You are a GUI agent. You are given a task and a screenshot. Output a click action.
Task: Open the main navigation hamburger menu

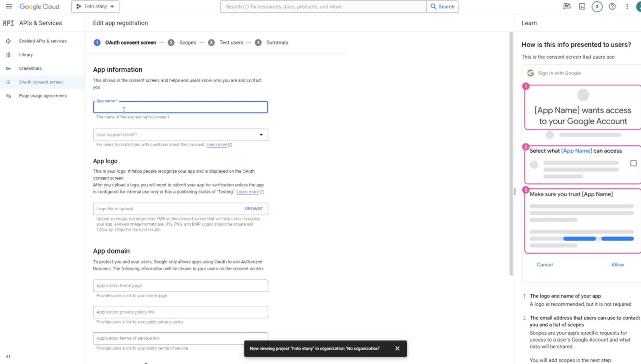[x=9, y=6]
